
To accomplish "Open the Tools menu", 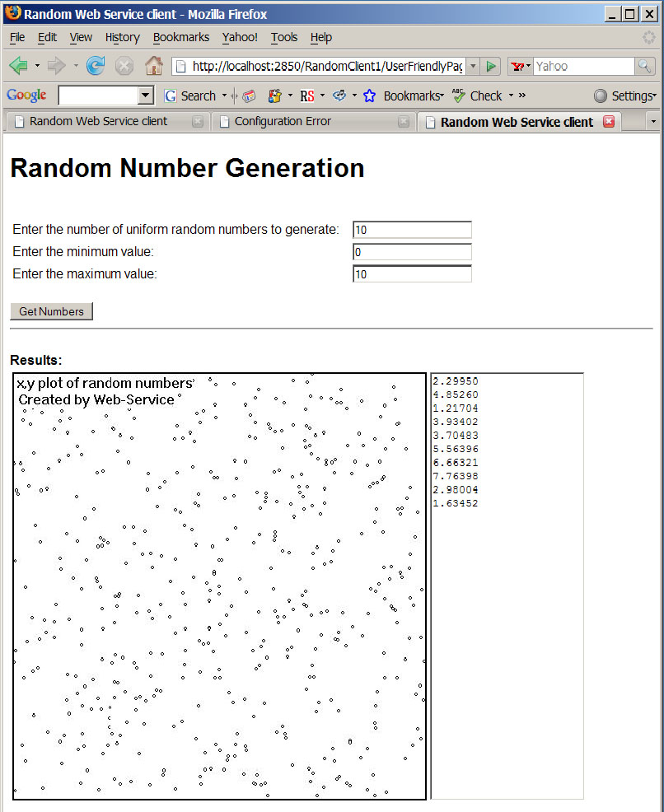I will pyautogui.click(x=284, y=37).
